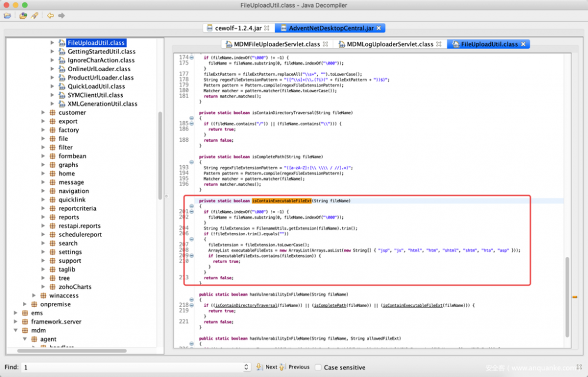Screen dimensions: 588x377
Task: Enable the Case sensitive checkbox
Action: tap(318, 366)
